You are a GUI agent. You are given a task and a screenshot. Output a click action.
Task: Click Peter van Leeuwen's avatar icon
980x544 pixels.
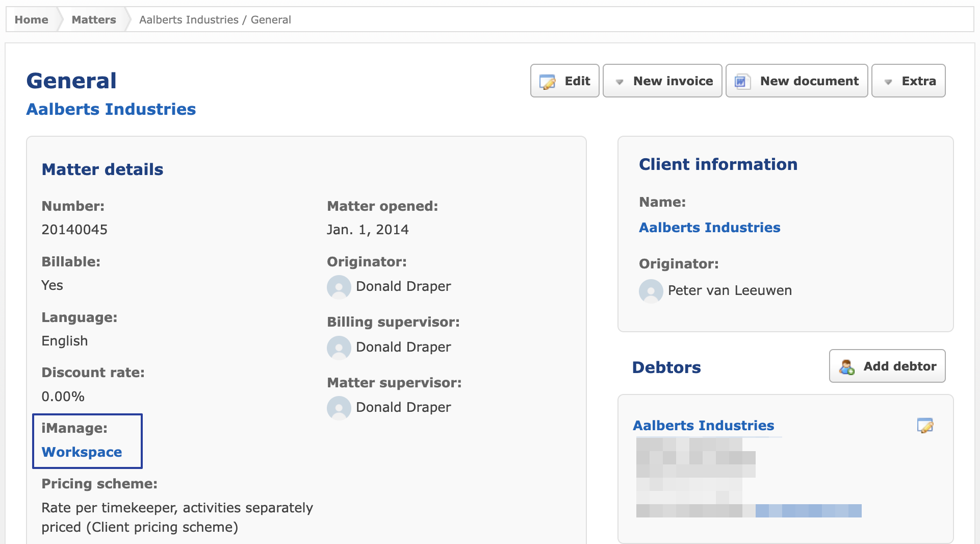(x=651, y=291)
